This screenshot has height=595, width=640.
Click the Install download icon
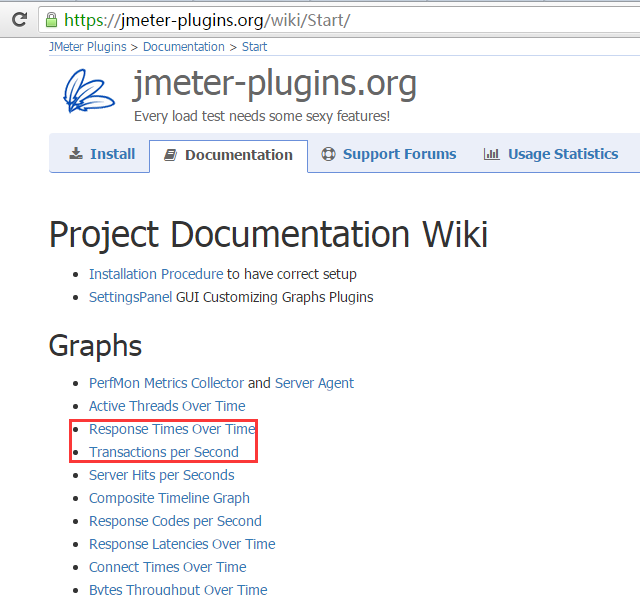click(76, 153)
